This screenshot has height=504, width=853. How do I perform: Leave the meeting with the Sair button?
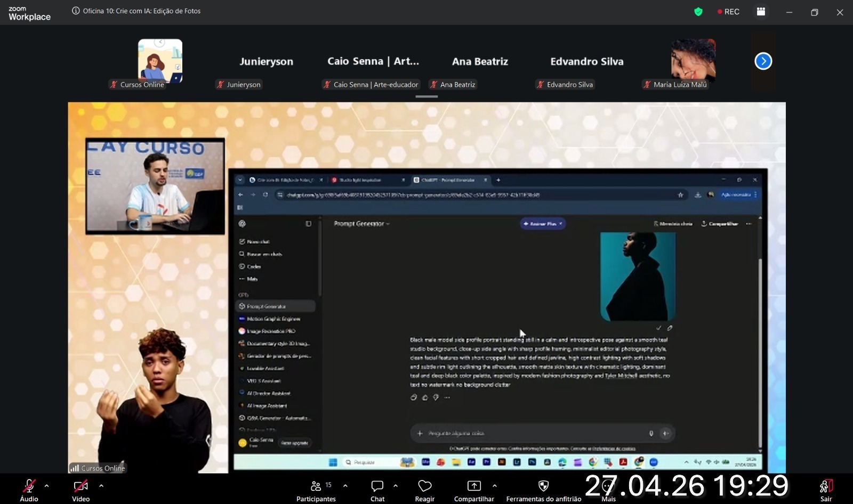point(826,490)
